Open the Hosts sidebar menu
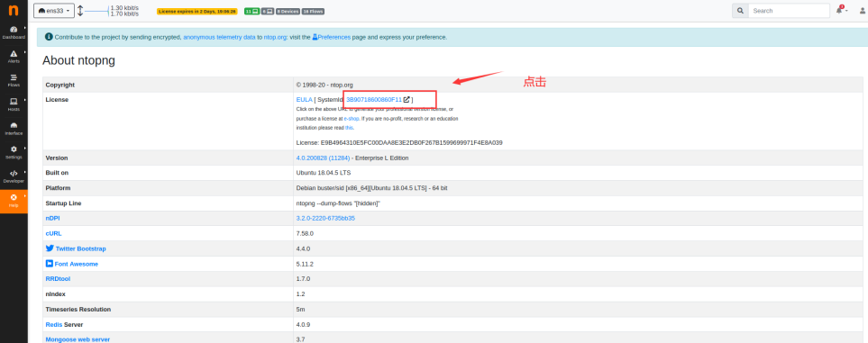 [x=14, y=104]
